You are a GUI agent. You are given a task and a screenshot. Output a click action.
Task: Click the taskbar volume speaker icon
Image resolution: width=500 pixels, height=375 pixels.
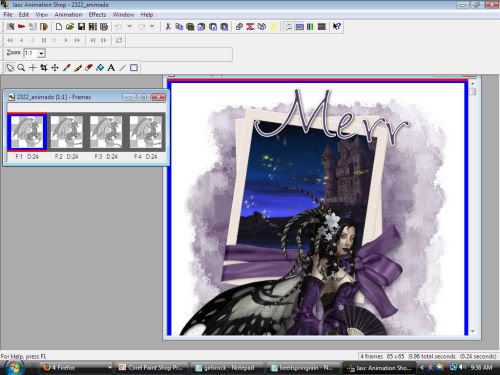coord(462,367)
